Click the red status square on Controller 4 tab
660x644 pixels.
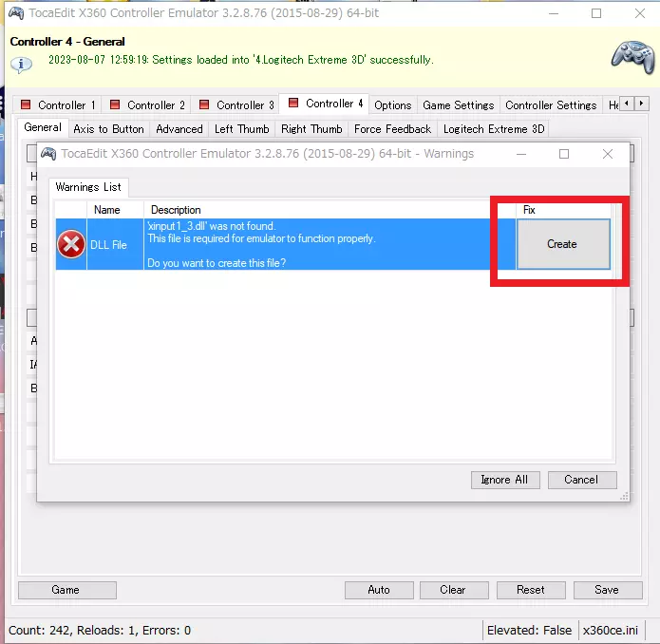coord(293,103)
